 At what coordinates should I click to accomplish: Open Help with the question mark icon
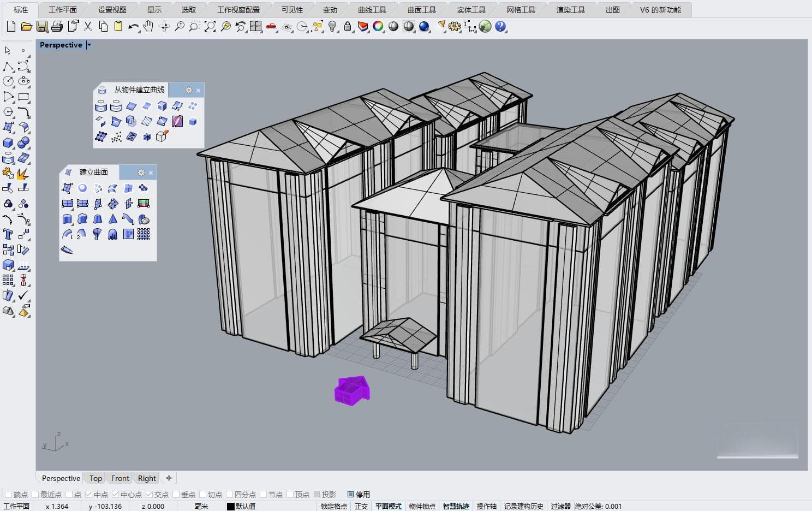click(x=500, y=26)
